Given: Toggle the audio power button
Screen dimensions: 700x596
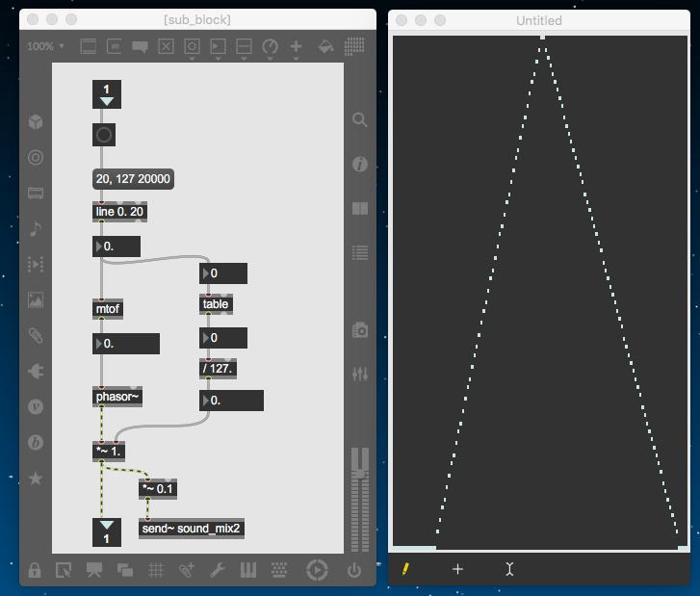Looking at the screenshot, I should point(354,570).
